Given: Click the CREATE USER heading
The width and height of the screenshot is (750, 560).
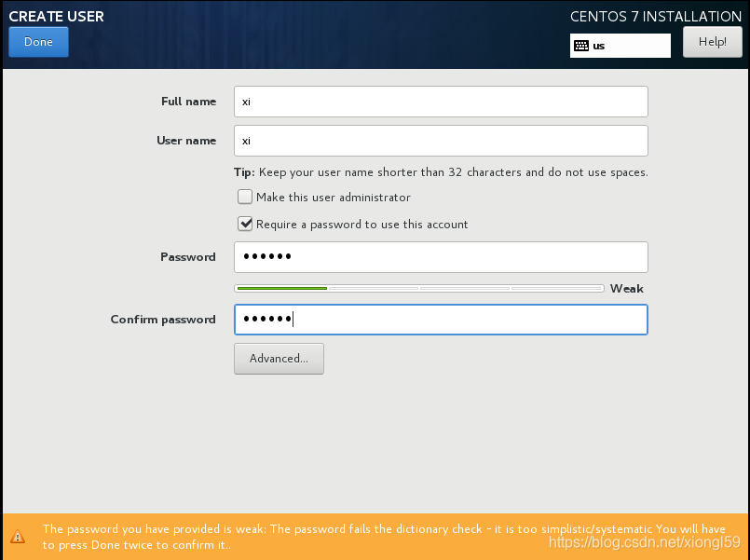Looking at the screenshot, I should coord(57,16).
